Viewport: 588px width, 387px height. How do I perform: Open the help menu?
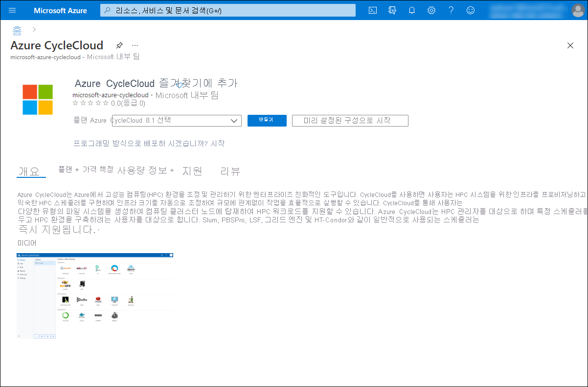(451, 10)
